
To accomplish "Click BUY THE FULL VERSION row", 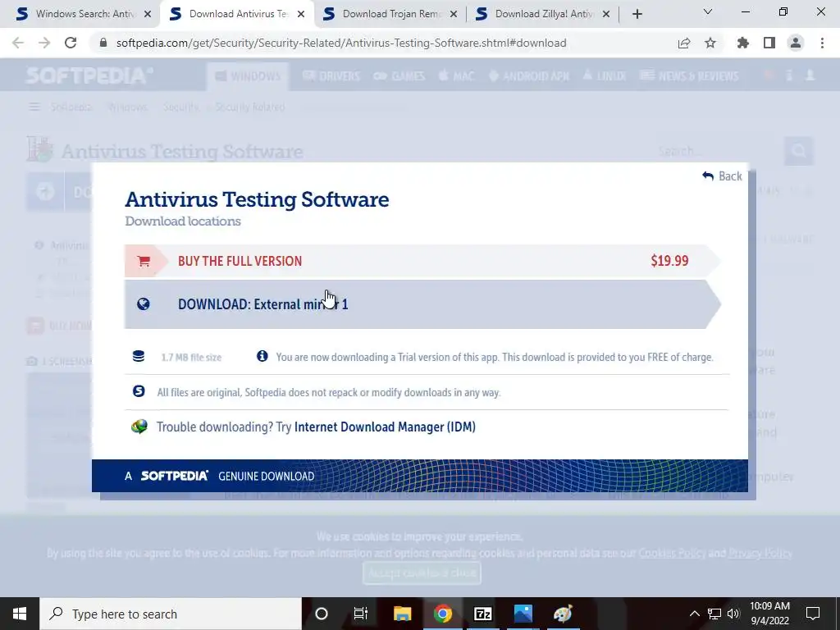I will point(422,261).
